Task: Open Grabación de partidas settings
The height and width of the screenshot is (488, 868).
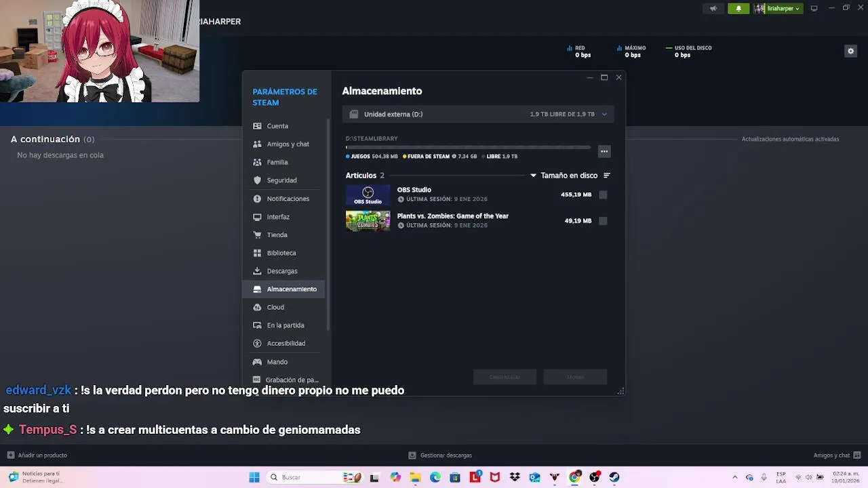Action: 285,380
